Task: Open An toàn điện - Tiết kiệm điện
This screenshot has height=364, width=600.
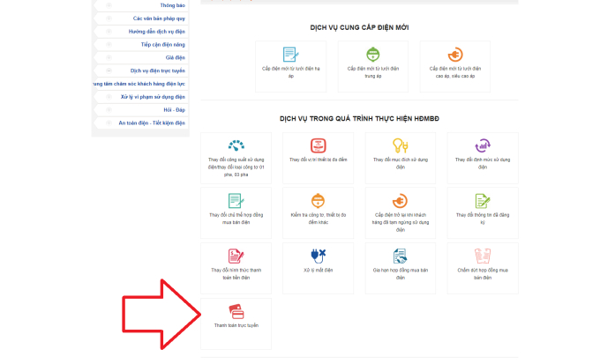Action: (x=152, y=123)
